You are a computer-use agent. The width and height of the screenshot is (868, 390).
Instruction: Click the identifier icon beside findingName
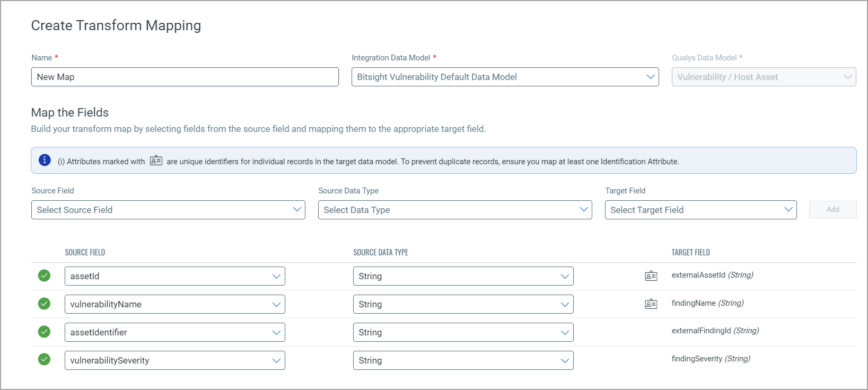pyautogui.click(x=651, y=304)
